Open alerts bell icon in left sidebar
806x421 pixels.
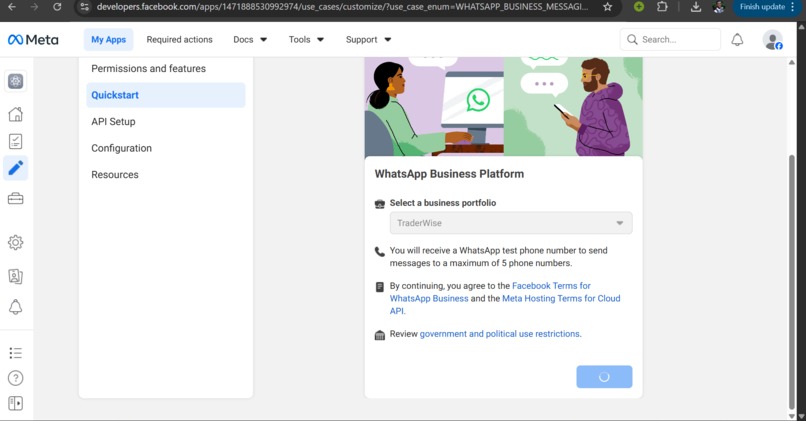[x=15, y=307]
